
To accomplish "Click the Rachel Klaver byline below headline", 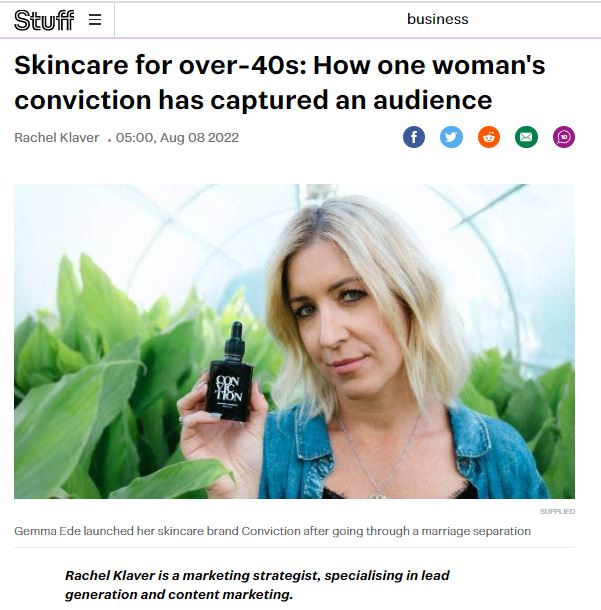I will tap(57, 138).
